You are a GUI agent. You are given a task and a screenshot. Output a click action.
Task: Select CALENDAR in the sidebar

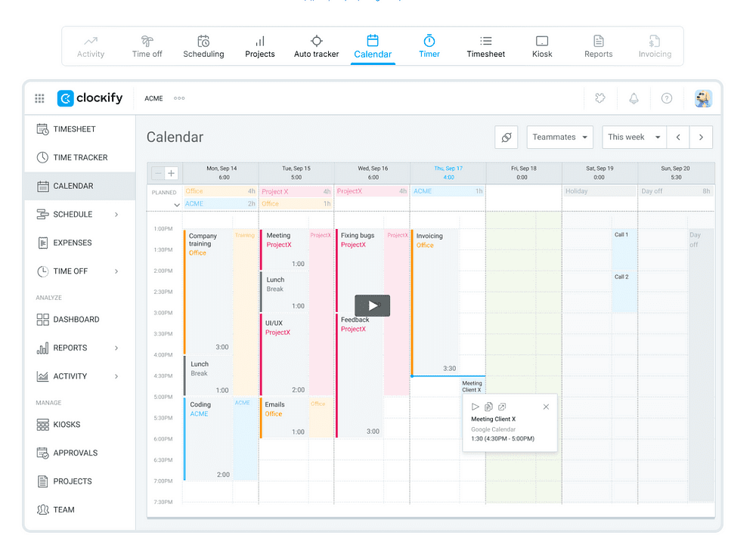point(79,186)
